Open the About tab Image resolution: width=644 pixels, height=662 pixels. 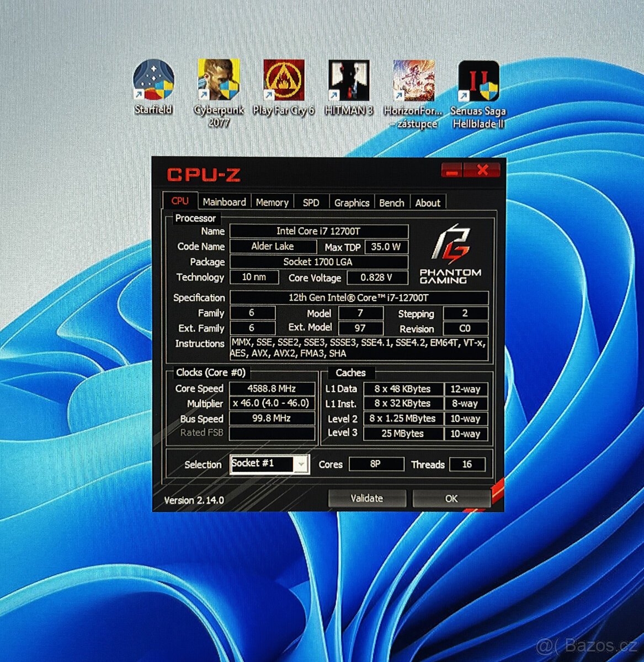(428, 201)
